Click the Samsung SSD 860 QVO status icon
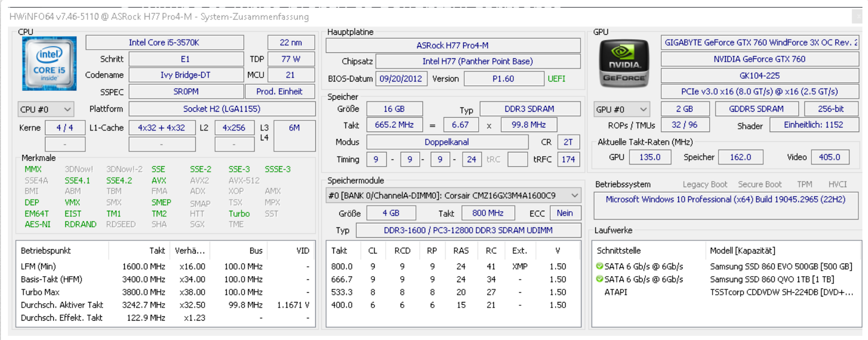The height and width of the screenshot is (340, 868). coord(600,279)
